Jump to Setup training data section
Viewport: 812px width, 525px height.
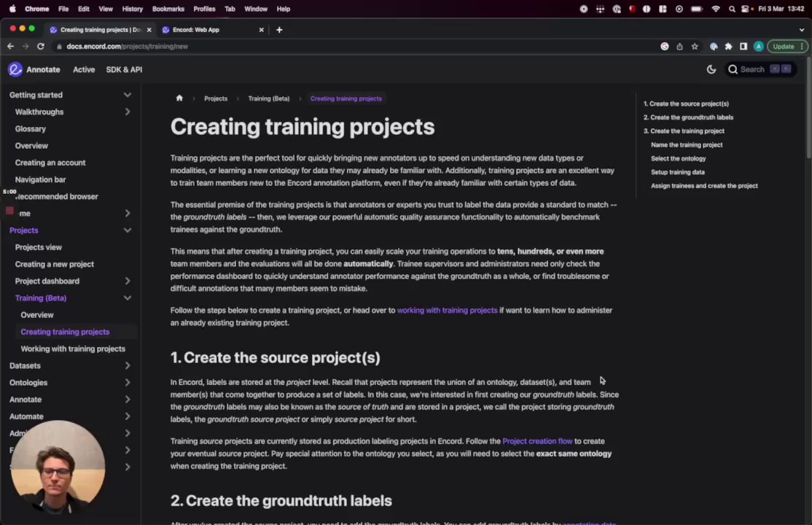pos(677,172)
